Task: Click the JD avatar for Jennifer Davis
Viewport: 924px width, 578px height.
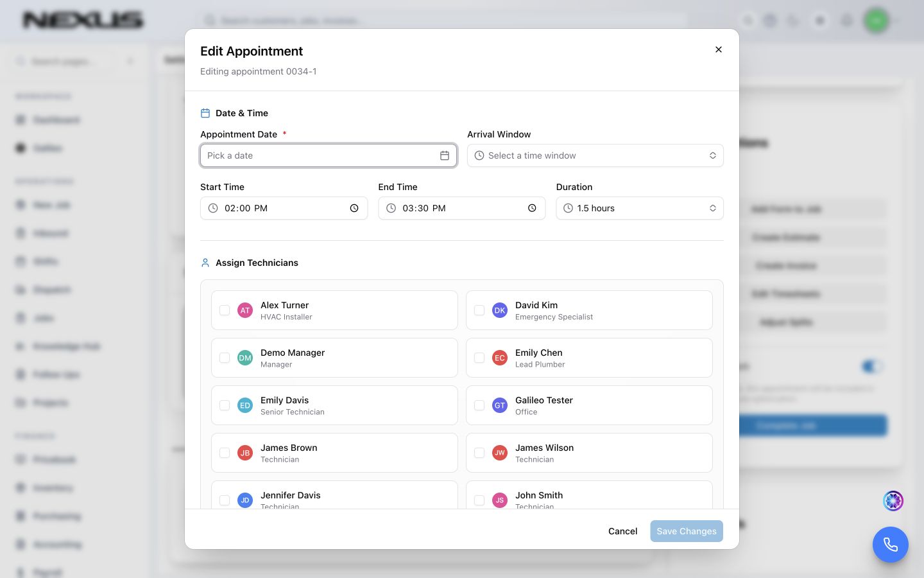Action: (245, 500)
